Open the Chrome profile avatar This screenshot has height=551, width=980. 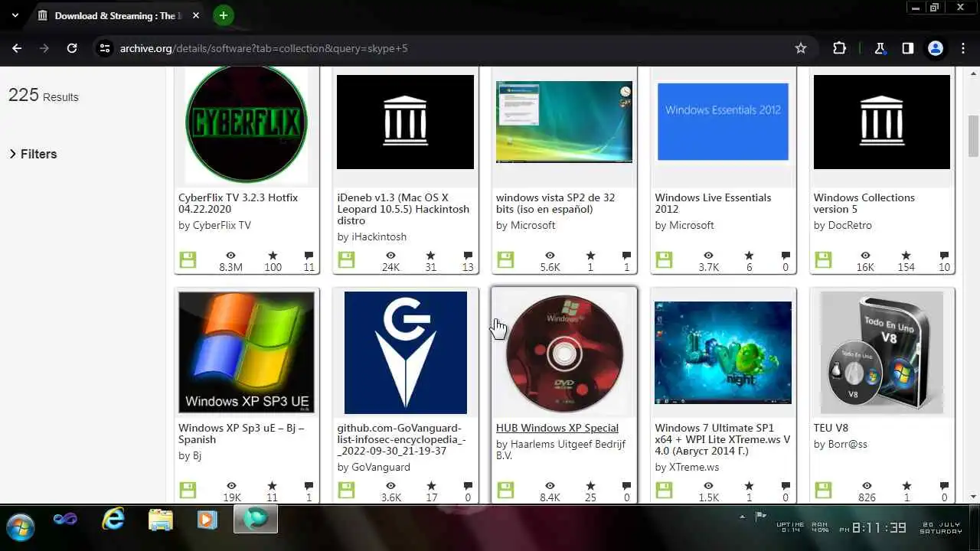click(x=935, y=48)
